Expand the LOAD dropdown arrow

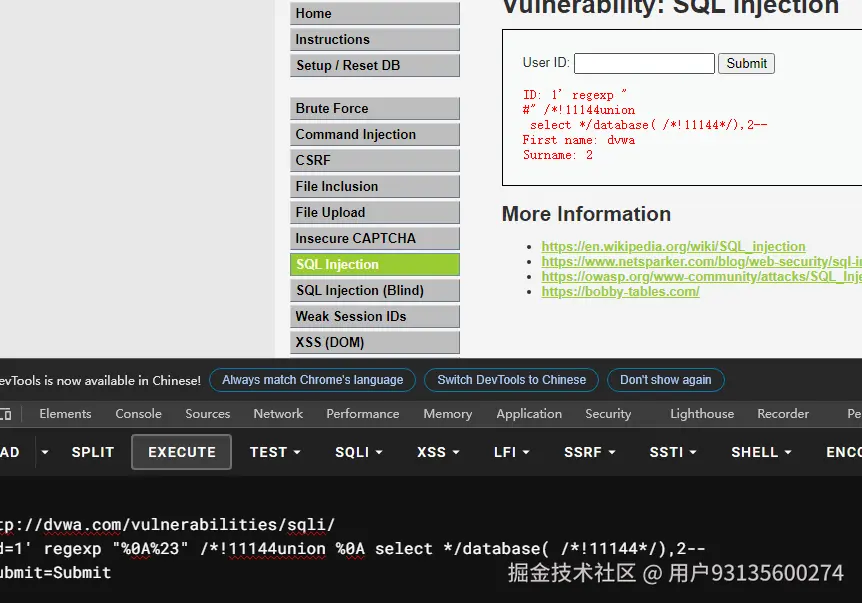click(45, 452)
